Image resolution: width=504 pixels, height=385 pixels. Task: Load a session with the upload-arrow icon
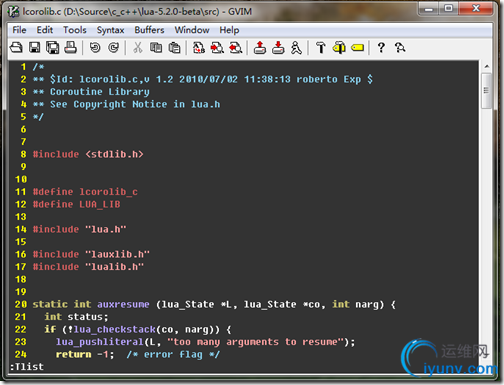point(260,48)
